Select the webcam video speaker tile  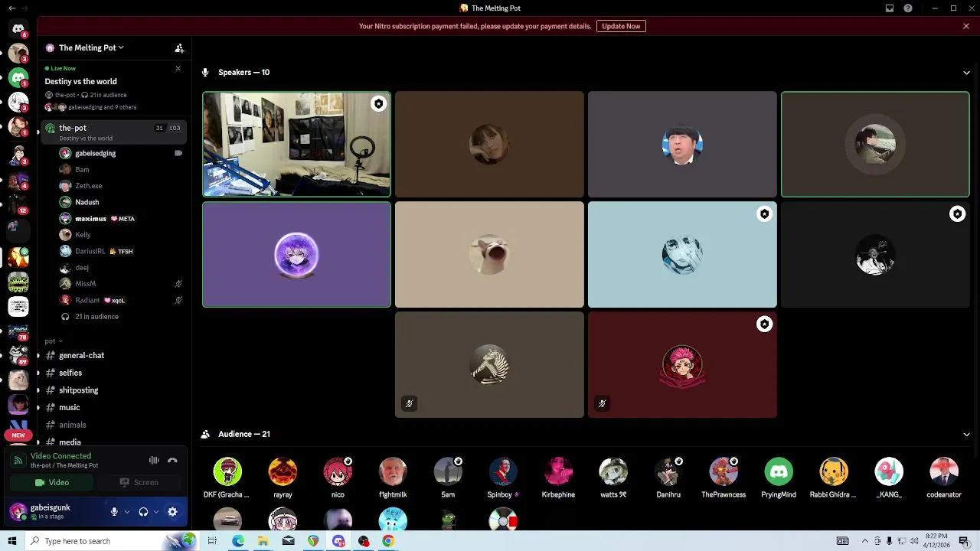coord(296,145)
